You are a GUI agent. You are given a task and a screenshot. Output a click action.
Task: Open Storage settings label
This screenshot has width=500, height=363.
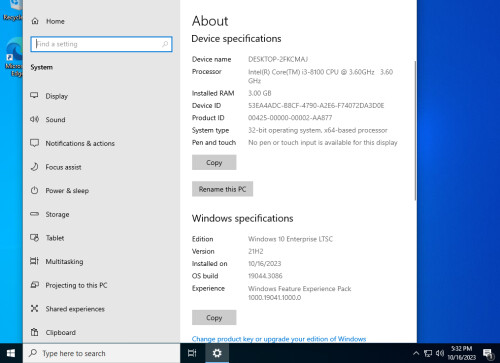[57, 214]
